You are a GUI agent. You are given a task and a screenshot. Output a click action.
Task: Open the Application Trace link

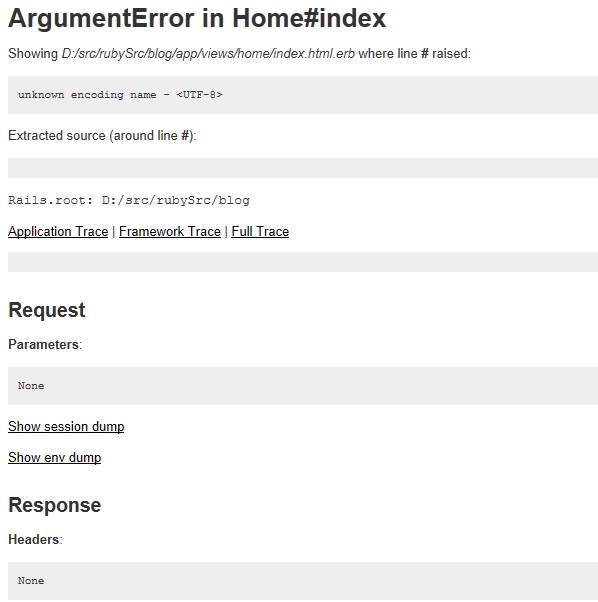58,232
